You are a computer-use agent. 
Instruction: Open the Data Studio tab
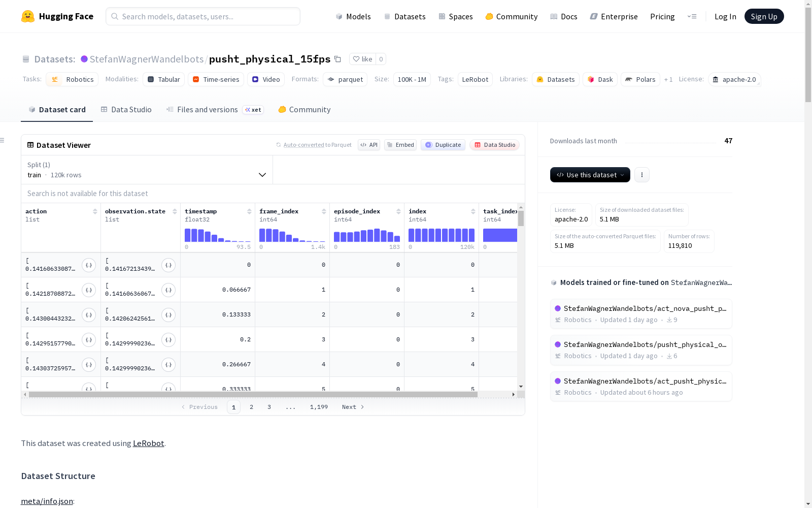pos(126,110)
